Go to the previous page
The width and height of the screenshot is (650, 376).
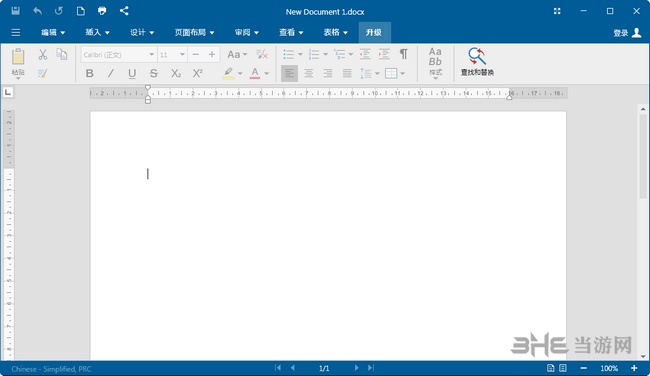293,368
